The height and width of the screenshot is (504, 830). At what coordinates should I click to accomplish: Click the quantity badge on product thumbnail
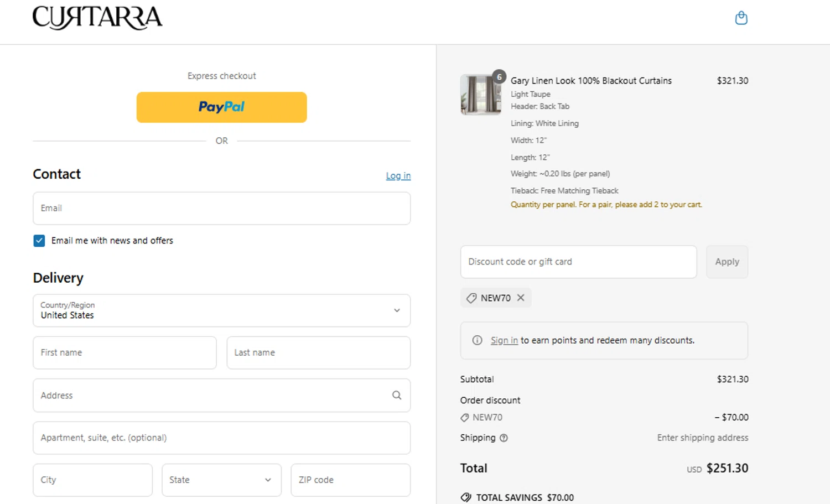[499, 77]
